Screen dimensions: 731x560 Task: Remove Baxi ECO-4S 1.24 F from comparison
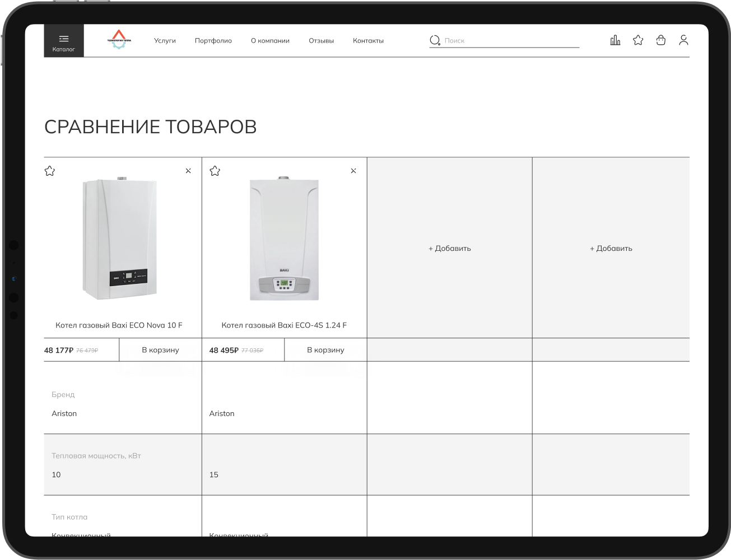click(x=353, y=171)
